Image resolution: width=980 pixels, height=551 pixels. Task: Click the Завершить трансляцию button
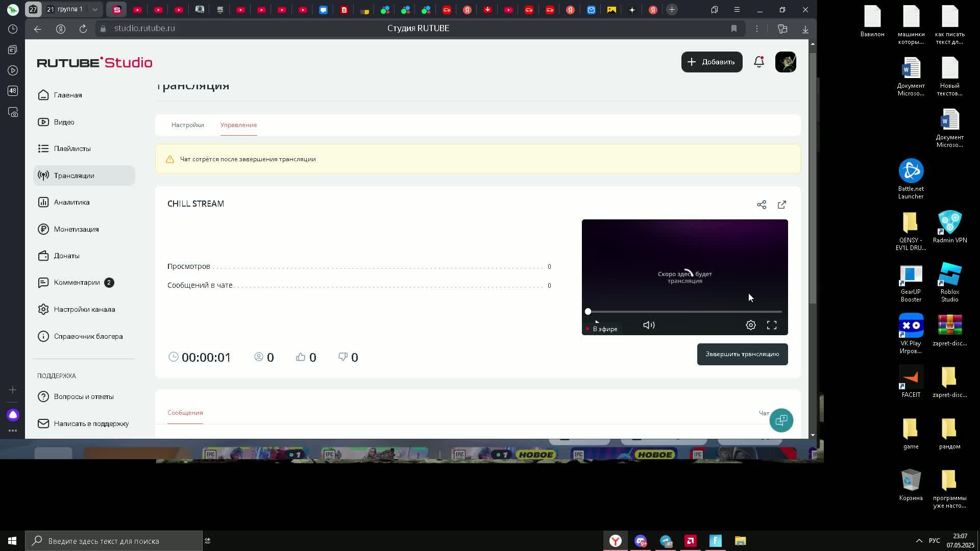point(742,354)
